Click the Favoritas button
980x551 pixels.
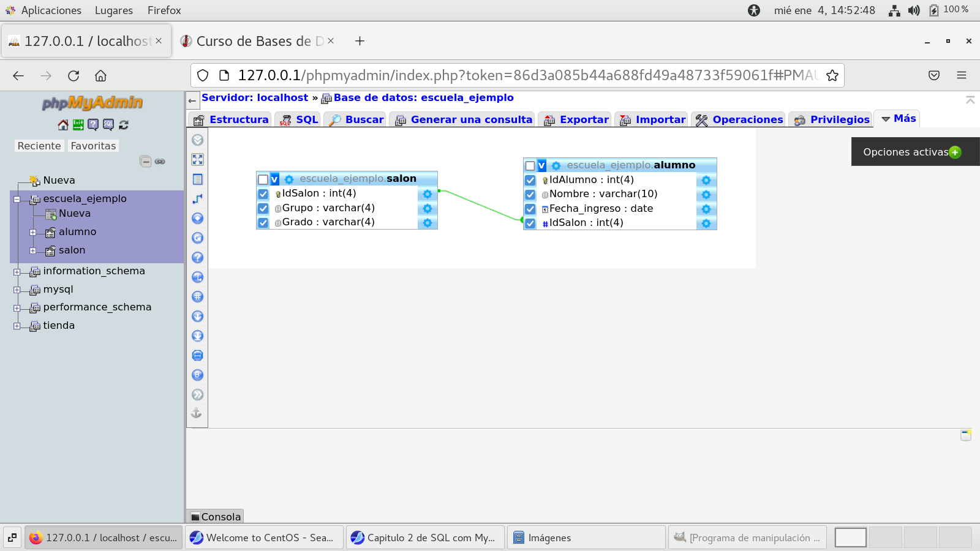93,146
